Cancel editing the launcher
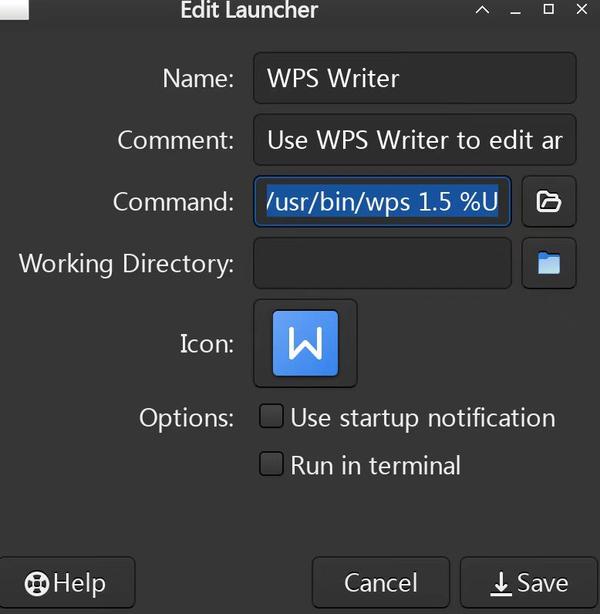Viewport: 600px width, 614px height. coord(381,583)
